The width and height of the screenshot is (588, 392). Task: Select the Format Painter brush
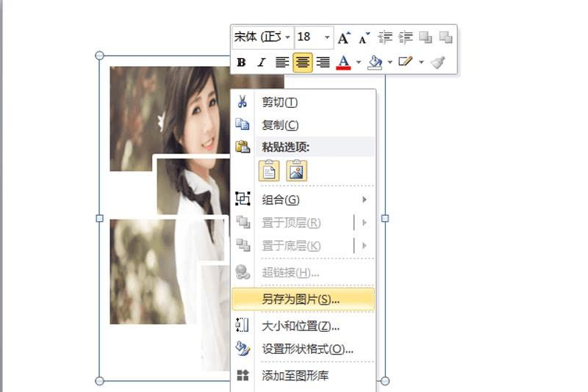pyautogui.click(x=437, y=62)
